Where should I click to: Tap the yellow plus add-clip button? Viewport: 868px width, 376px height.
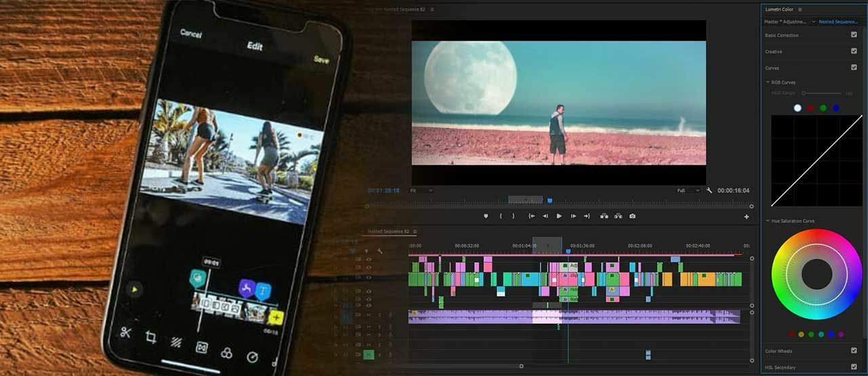275,317
